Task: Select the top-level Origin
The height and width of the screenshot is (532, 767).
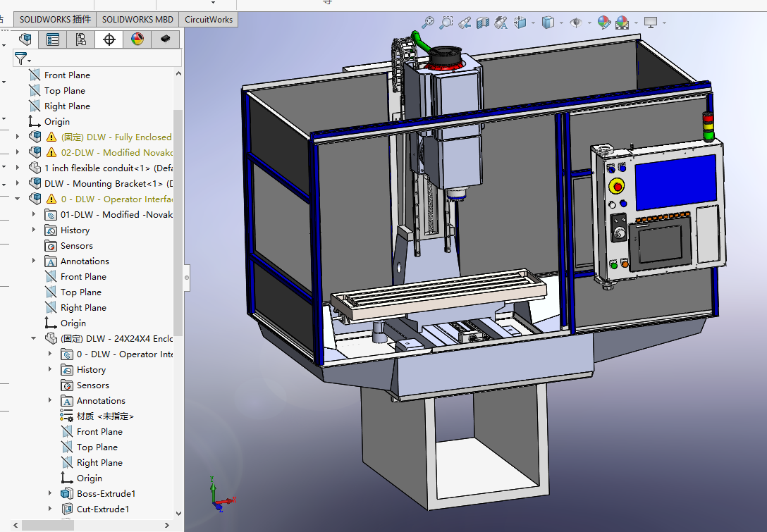Action: 56,122
